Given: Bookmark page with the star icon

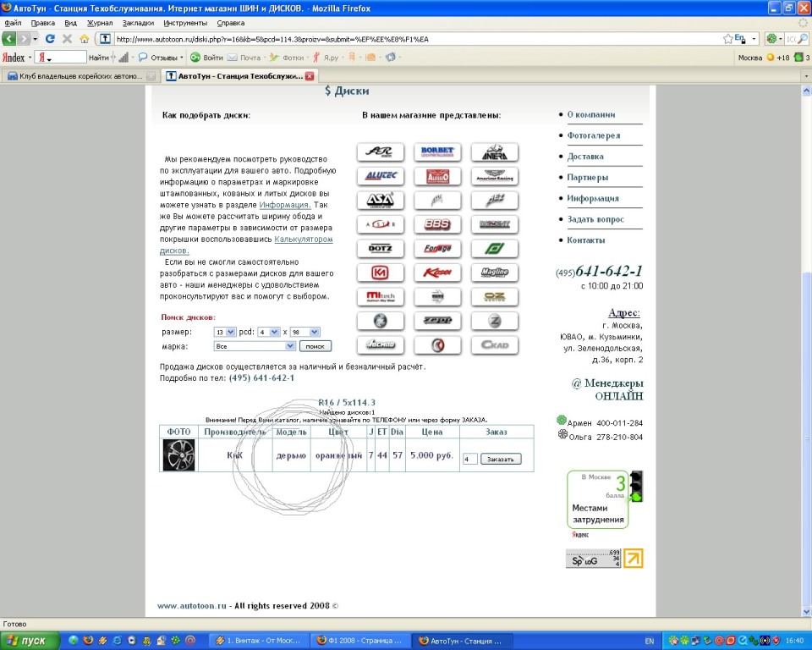Looking at the screenshot, I should coord(728,39).
